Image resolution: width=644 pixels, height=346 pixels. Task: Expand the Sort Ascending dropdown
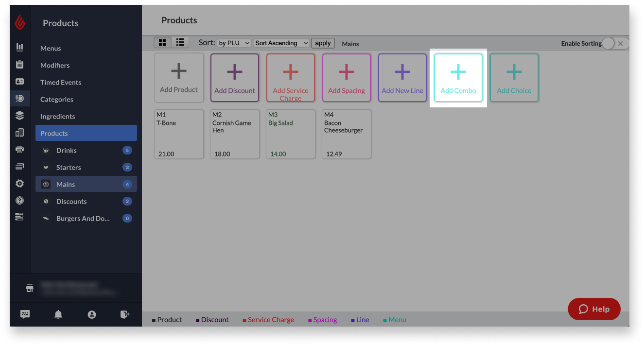281,43
